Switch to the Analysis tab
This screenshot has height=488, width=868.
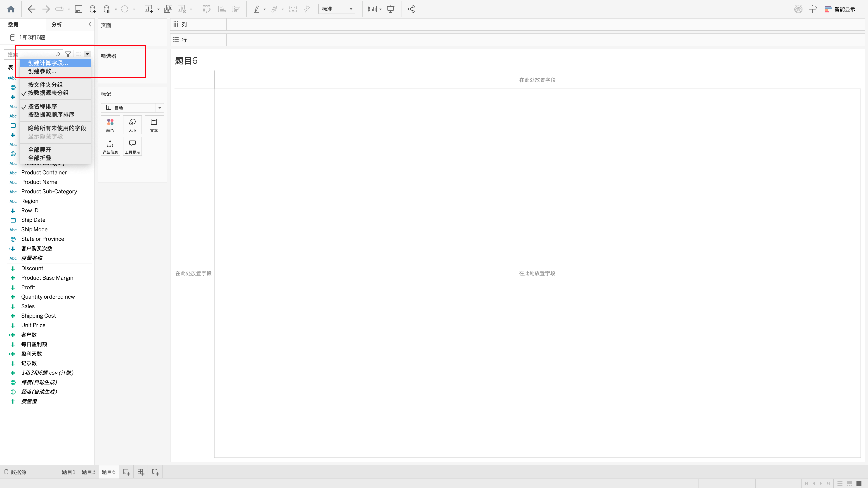tap(57, 25)
